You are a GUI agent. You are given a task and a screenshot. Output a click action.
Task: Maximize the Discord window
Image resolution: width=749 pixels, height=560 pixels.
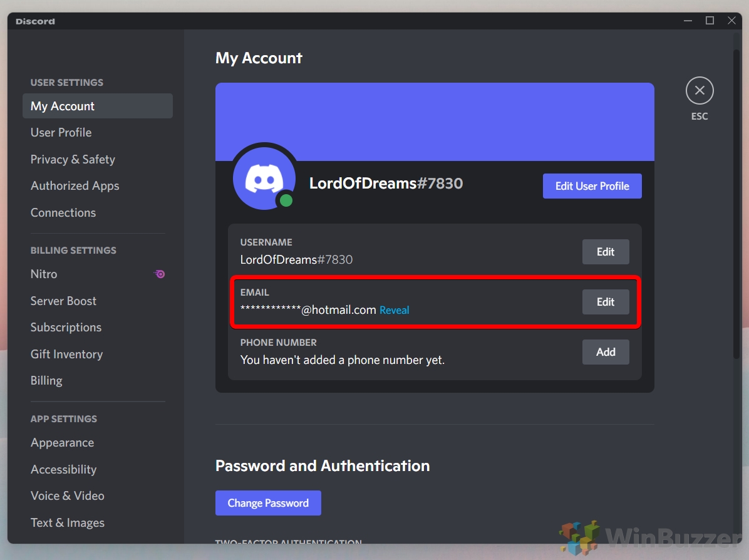point(710,21)
